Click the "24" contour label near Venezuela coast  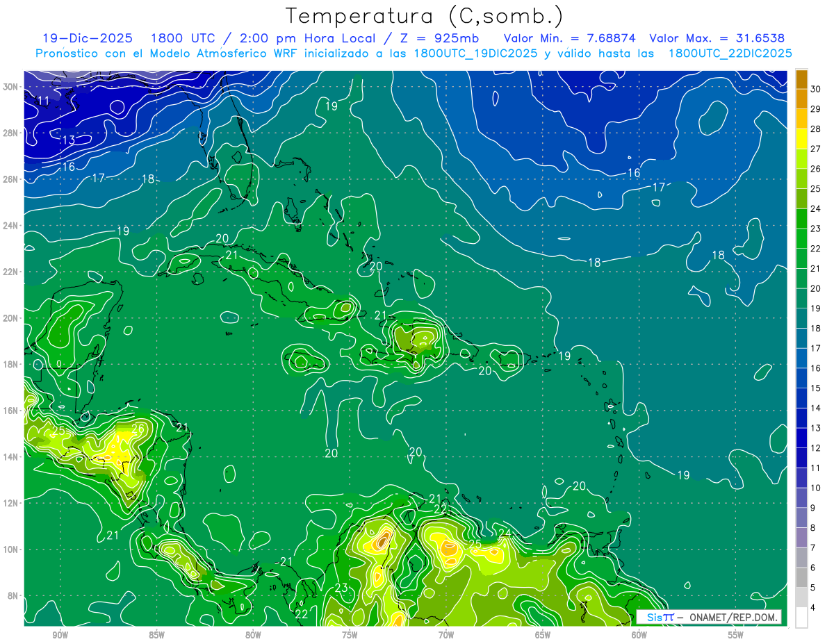505,534
